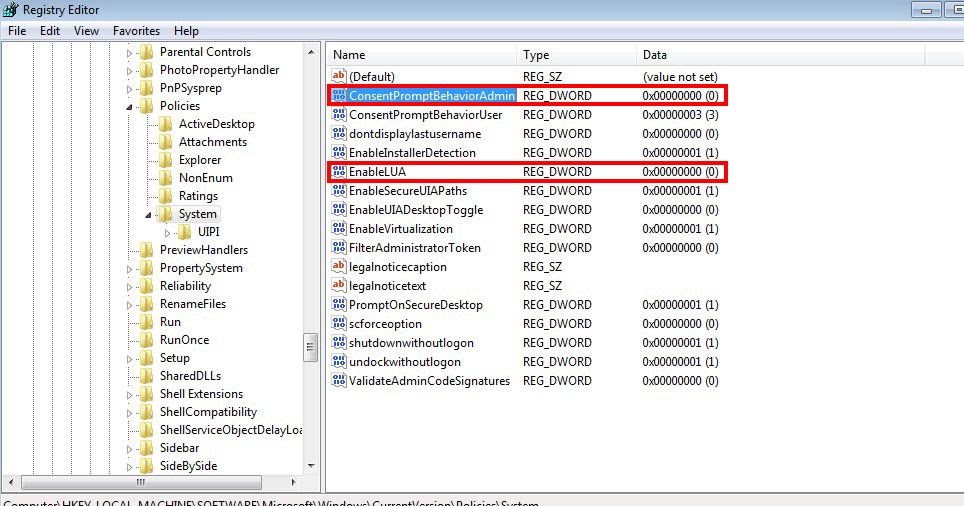The width and height of the screenshot is (964, 506).
Task: Click the EnableSecureUIAPaths value icon
Action: pos(339,191)
